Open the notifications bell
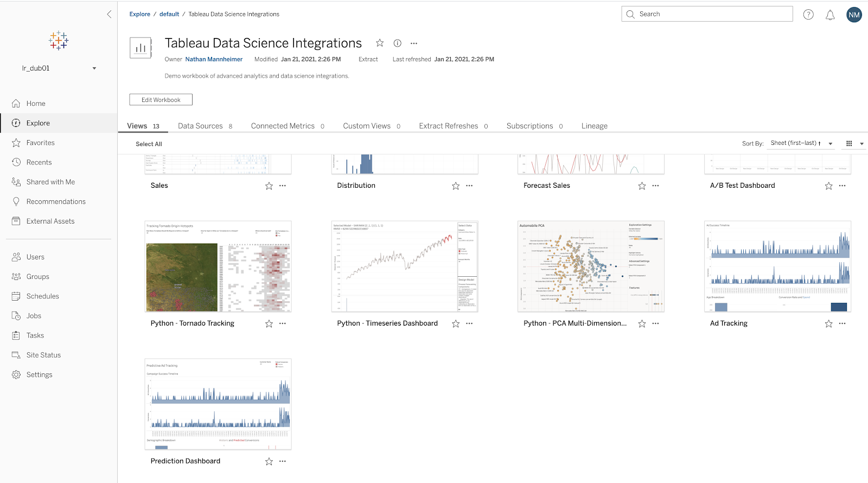Viewport: 868px width, 483px height. click(830, 15)
